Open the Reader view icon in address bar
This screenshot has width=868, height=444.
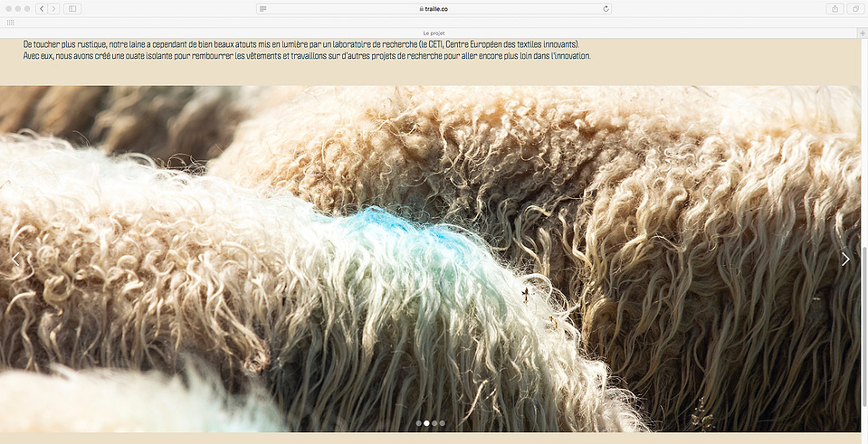tap(263, 9)
